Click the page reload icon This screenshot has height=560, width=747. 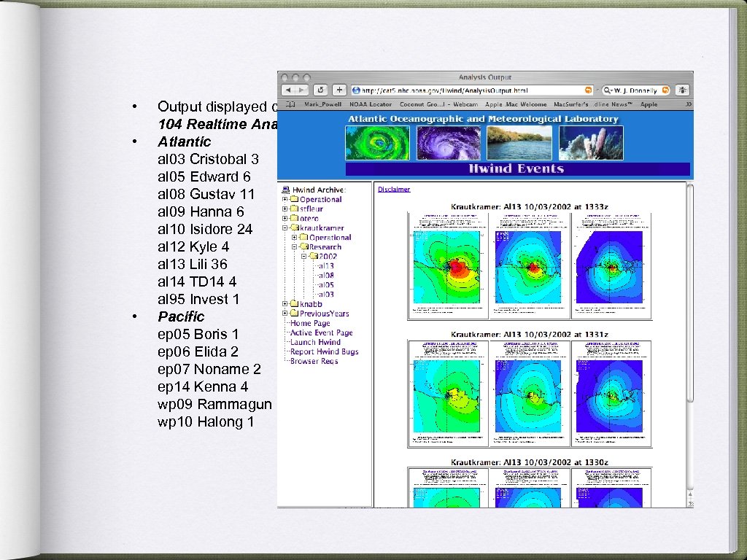320,88
